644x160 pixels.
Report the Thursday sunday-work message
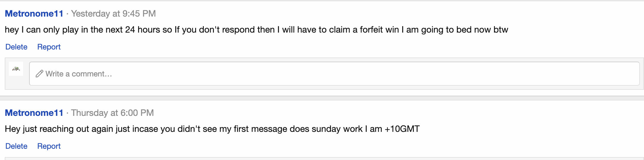[x=49, y=146]
